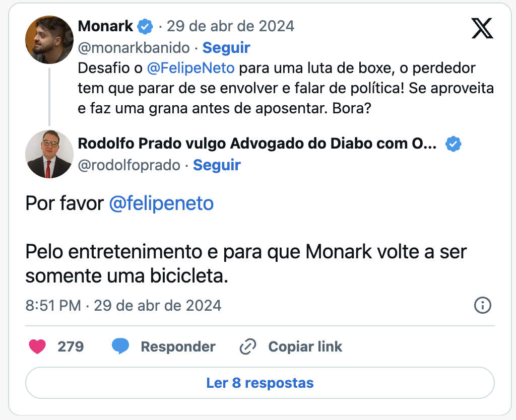The height and width of the screenshot is (420, 516).
Task: Open the tweet info circle icon
Action: [x=482, y=305]
